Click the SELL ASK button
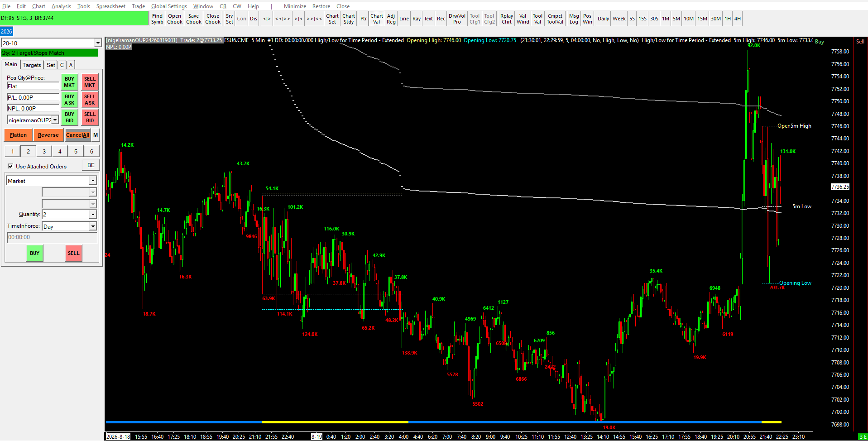This screenshot has width=868, height=441. pyautogui.click(x=90, y=100)
